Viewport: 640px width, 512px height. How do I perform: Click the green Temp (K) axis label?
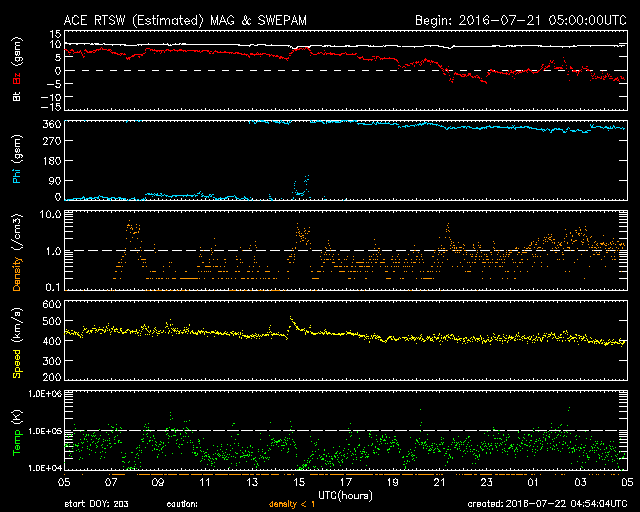pos(16,430)
